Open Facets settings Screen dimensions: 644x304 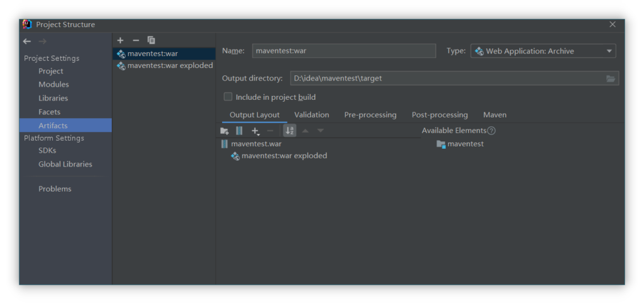pos(49,112)
